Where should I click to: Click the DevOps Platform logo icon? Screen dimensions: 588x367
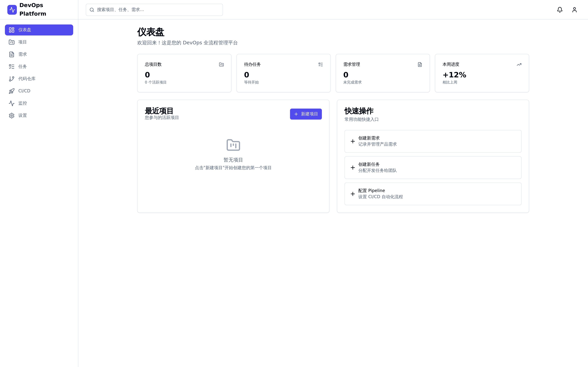pyautogui.click(x=12, y=10)
